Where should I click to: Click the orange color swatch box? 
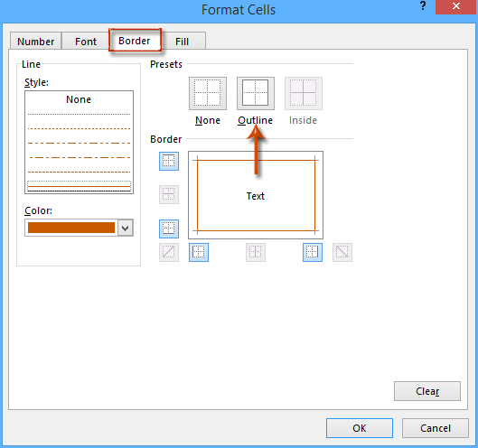71,228
